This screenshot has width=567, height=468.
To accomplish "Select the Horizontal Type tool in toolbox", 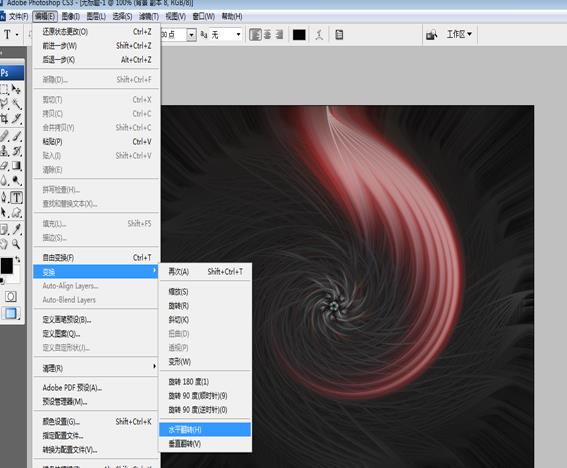I will (x=16, y=197).
